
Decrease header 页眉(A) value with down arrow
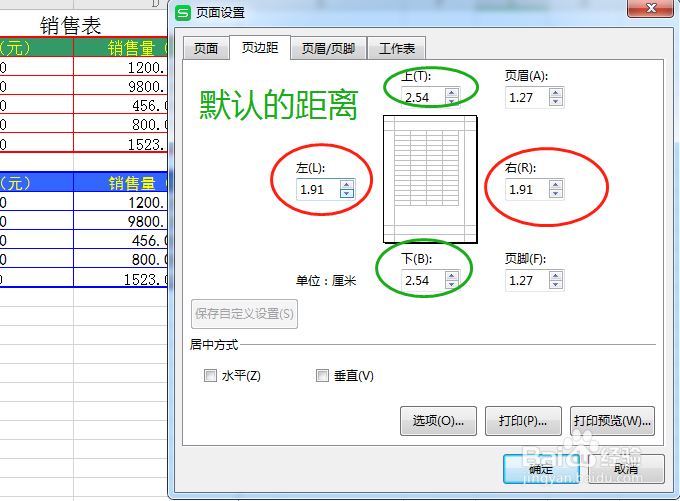(x=556, y=102)
